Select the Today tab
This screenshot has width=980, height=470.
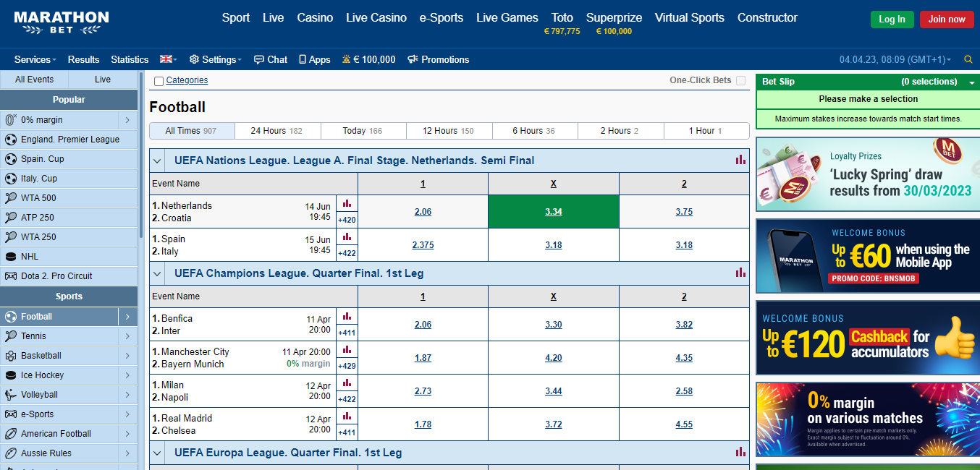tap(363, 131)
